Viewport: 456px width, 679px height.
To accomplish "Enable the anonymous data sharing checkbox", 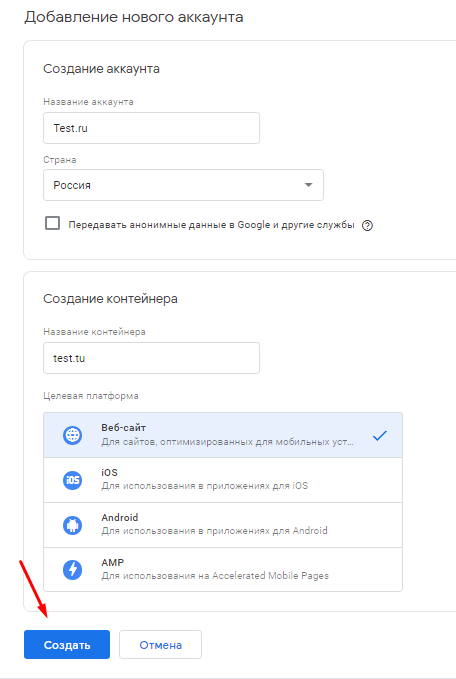I will pos(52,223).
